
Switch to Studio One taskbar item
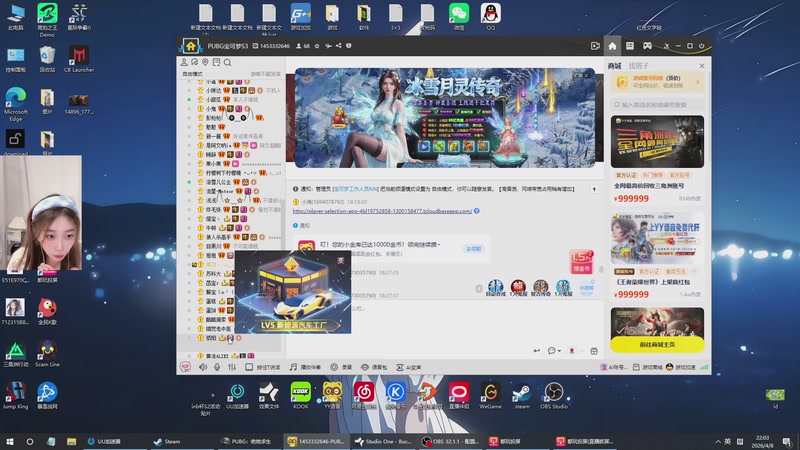click(383, 441)
